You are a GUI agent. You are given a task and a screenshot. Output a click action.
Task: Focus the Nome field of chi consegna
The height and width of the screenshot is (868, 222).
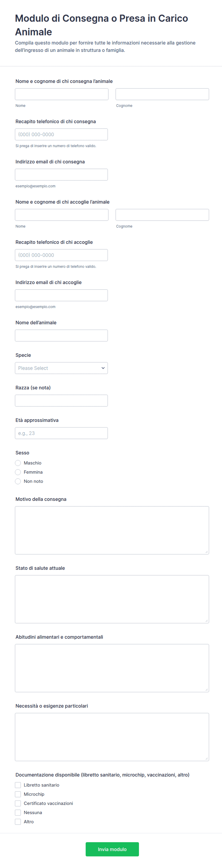(x=62, y=94)
